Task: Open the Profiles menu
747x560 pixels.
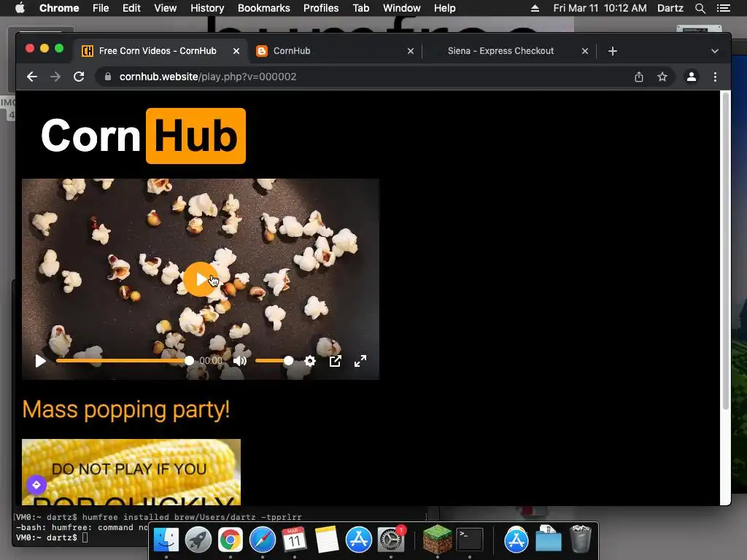Action: (x=321, y=8)
